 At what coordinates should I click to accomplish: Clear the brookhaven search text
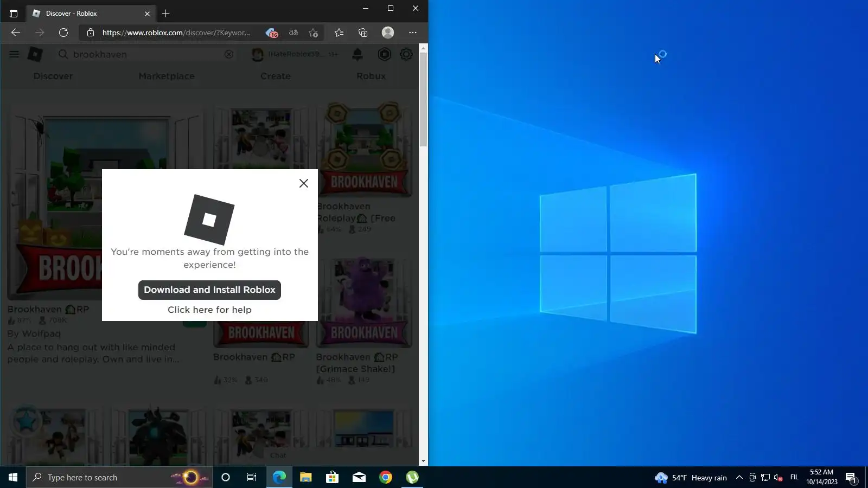[229, 54]
